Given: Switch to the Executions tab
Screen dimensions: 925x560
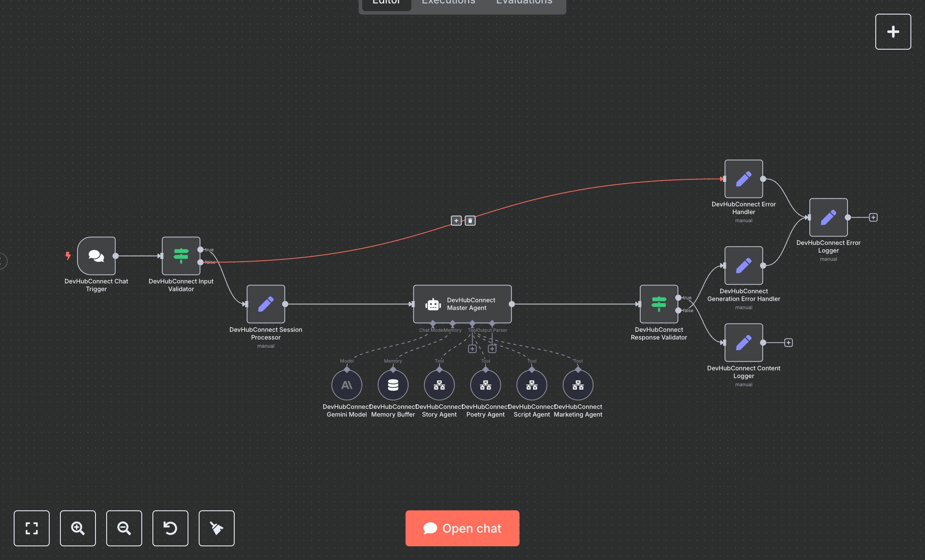Looking at the screenshot, I should point(448,3).
